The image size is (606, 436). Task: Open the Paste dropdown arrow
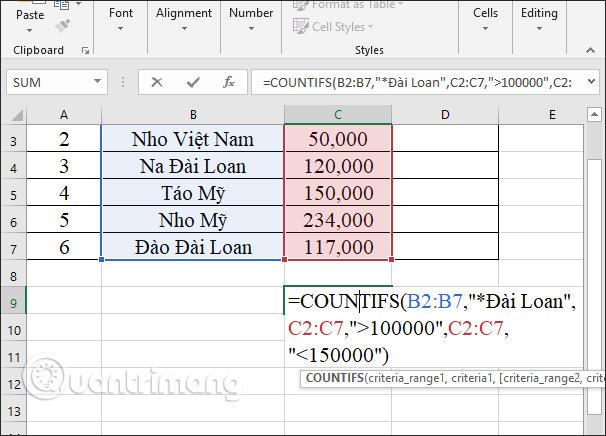(29, 30)
